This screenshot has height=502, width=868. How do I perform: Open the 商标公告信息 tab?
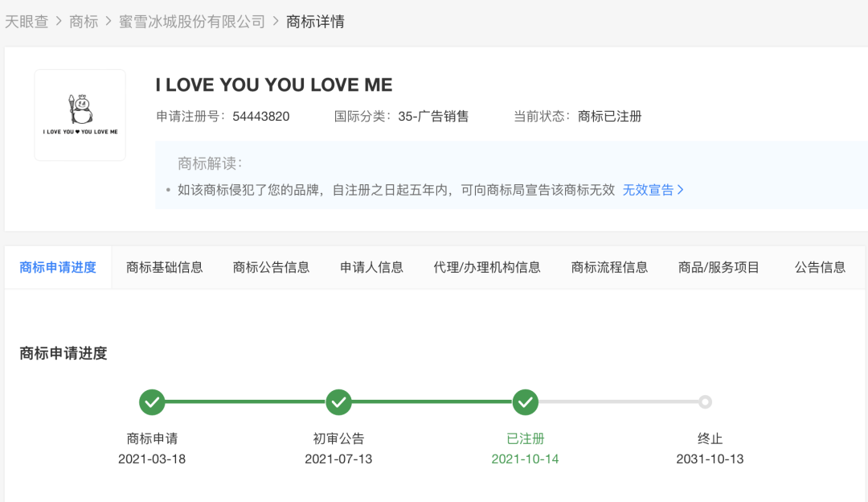point(272,267)
